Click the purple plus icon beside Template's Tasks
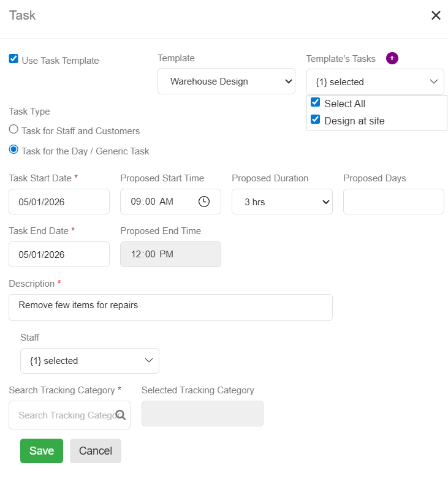Image resolution: width=448 pixels, height=484 pixels. 392,58
